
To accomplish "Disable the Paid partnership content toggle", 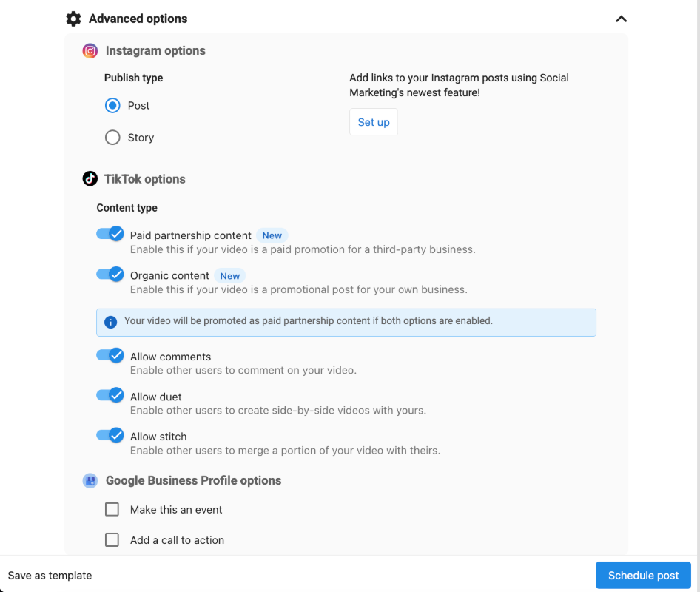I will [110, 235].
